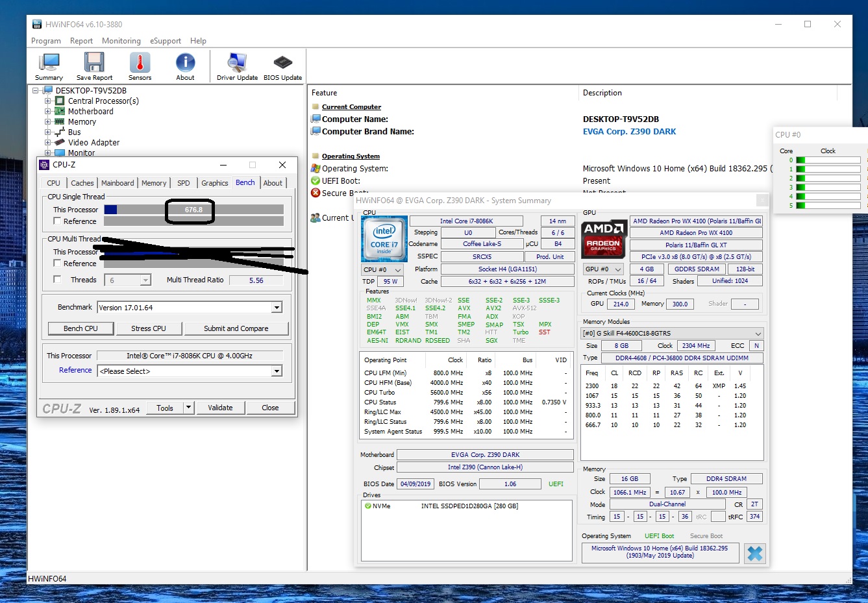
Task: Expand the Memory tree node
Action: [47, 122]
